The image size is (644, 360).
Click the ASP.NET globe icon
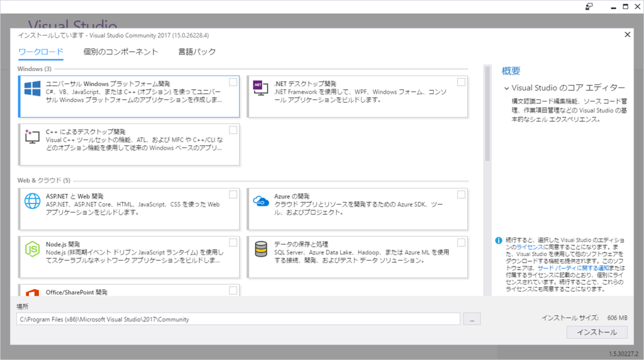(x=33, y=201)
